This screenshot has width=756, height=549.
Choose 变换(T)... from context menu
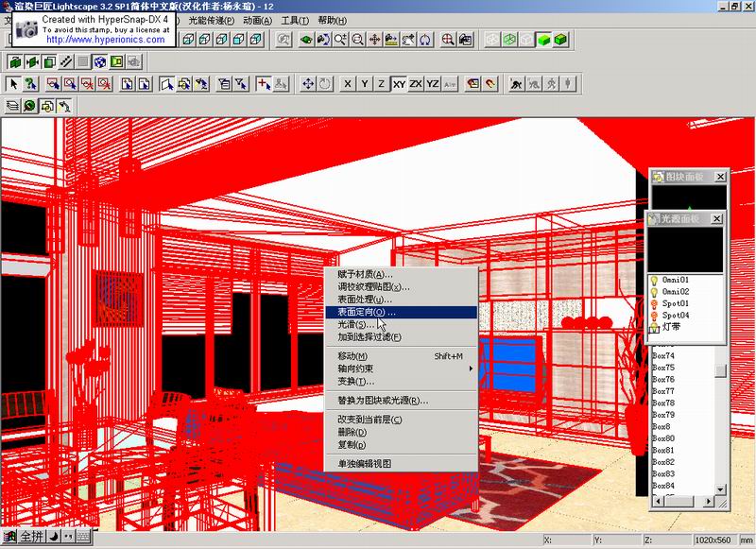[x=402, y=381]
